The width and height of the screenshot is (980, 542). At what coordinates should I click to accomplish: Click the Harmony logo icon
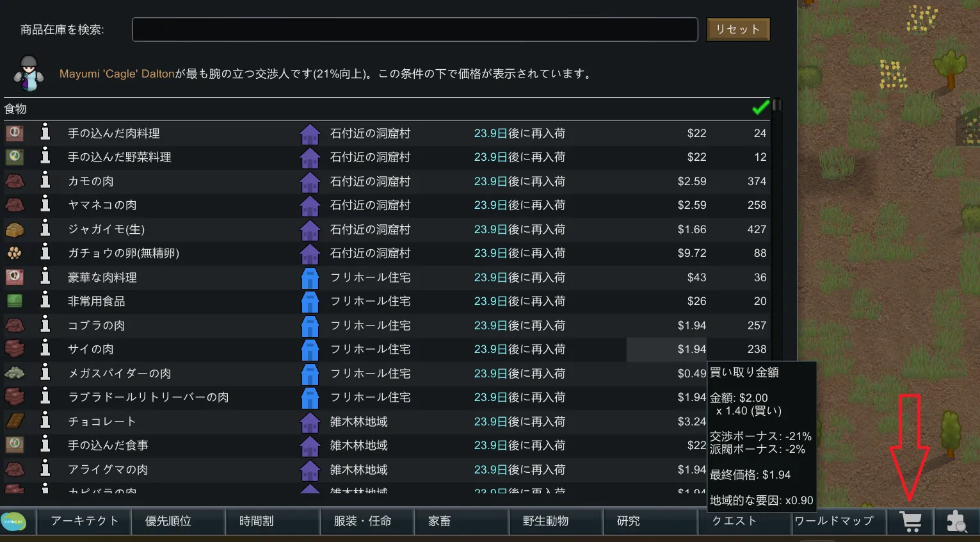click(x=13, y=521)
